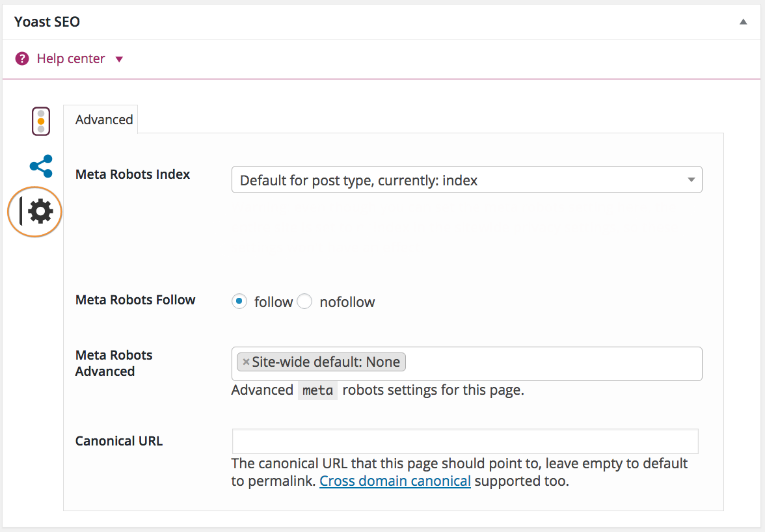Screen dimensions: 765x532
Task: Open the Meta Robots Index dropdown
Action: (466, 180)
